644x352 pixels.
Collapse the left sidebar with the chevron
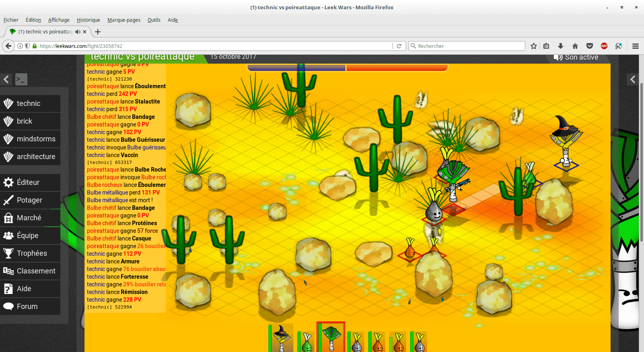point(6,79)
